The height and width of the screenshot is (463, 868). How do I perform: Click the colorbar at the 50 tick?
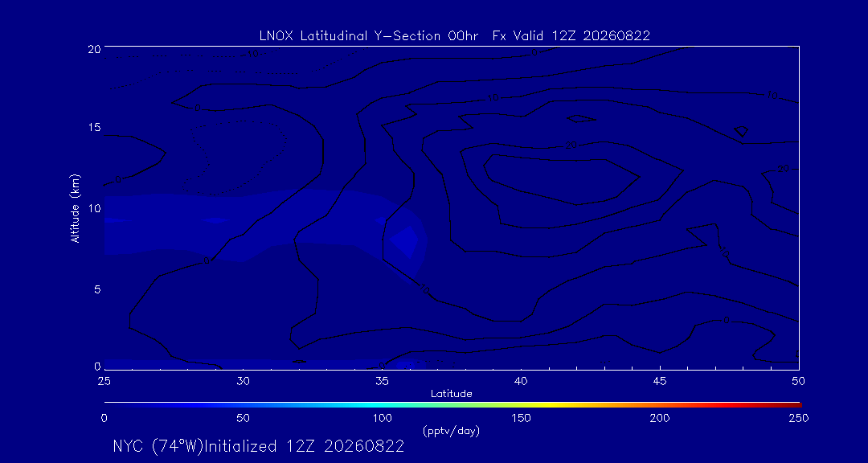point(243,405)
